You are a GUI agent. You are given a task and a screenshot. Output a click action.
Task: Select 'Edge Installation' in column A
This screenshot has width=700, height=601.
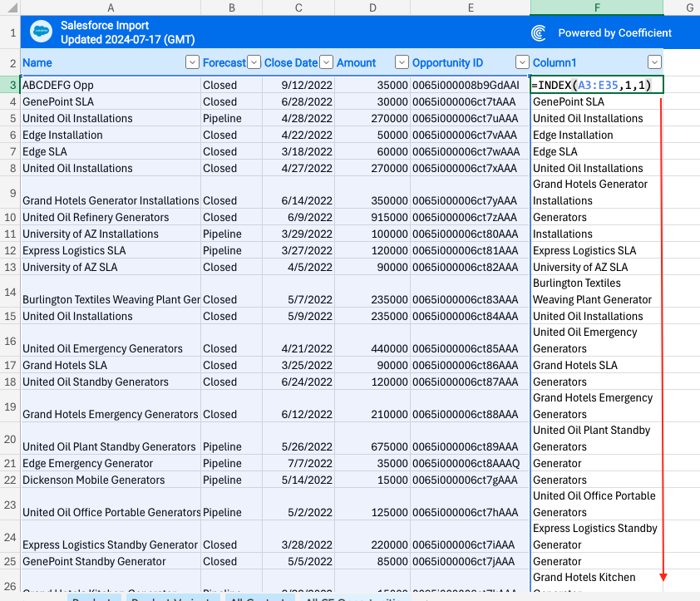click(x=111, y=135)
